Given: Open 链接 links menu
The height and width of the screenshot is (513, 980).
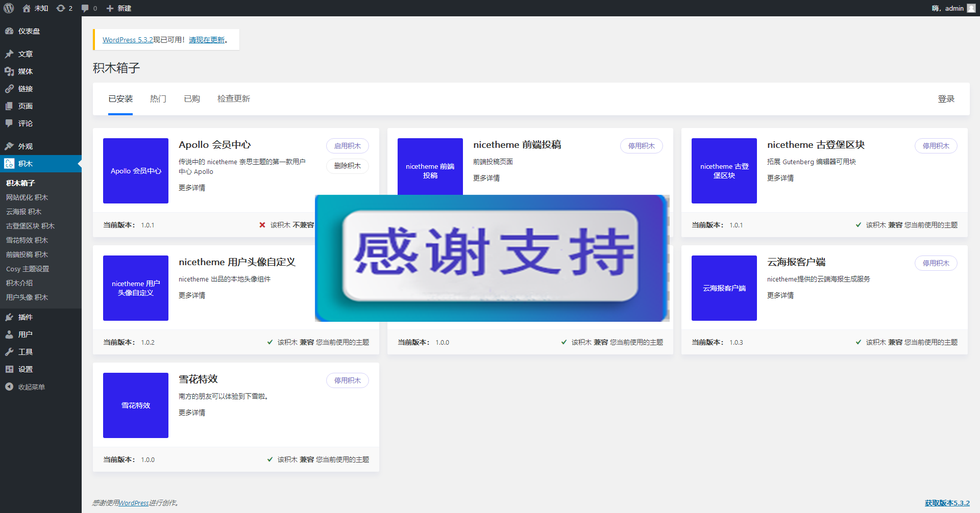Looking at the screenshot, I should tap(41, 89).
